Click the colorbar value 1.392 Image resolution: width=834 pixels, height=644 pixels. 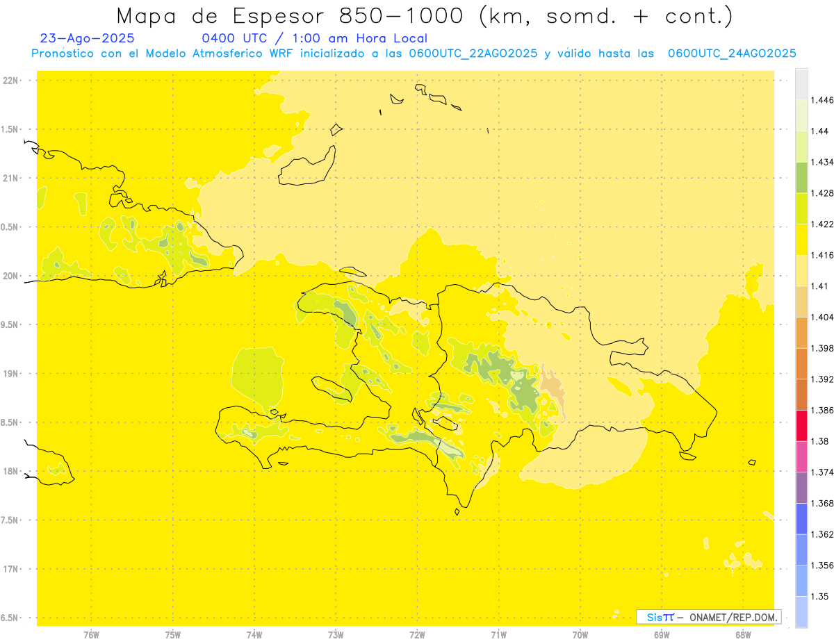[822, 379]
